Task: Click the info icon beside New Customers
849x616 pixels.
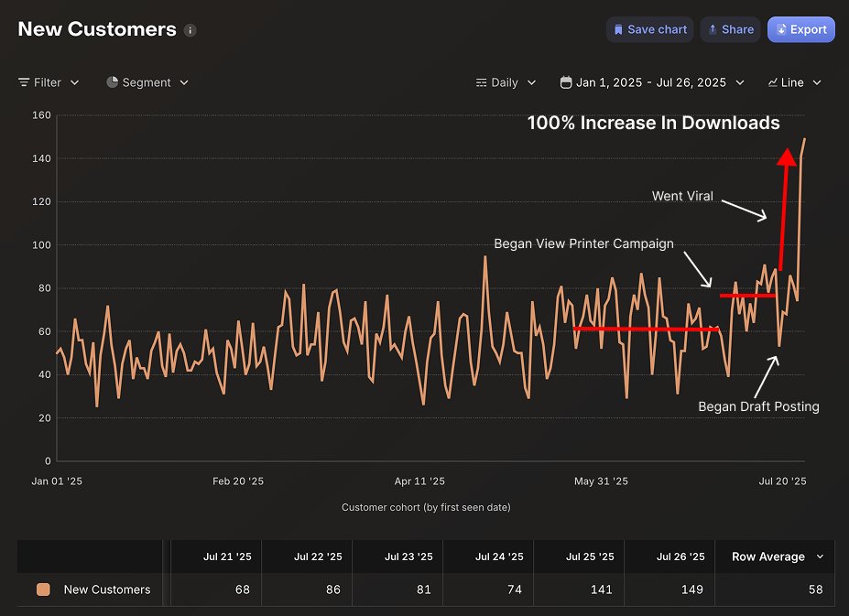Action: 190,30
